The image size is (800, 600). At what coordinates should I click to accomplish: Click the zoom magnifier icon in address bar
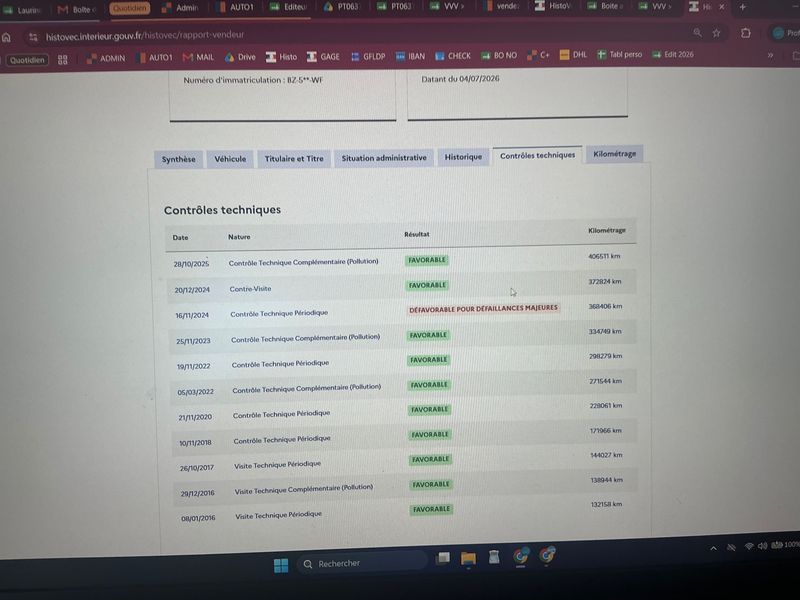pos(697,33)
